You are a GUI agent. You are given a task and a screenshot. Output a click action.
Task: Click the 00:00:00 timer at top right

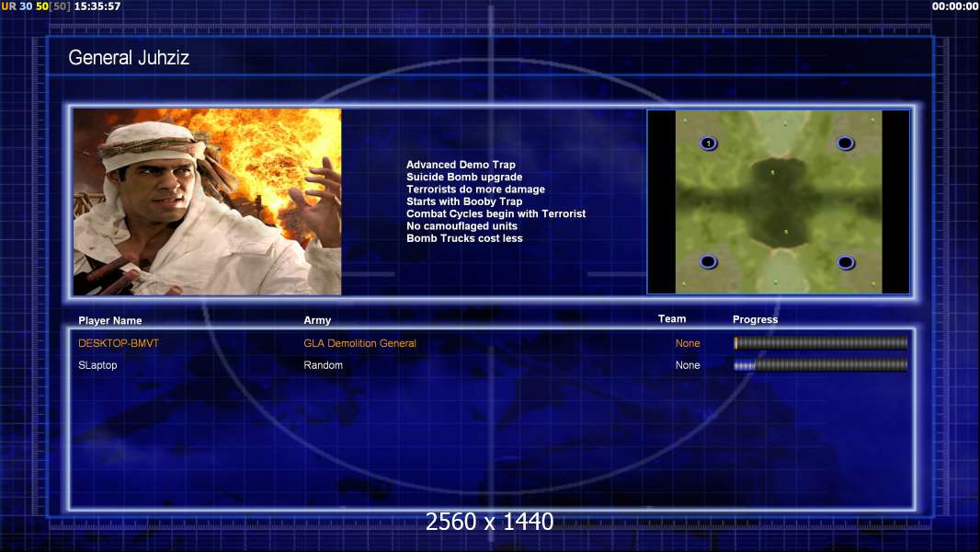[954, 6]
